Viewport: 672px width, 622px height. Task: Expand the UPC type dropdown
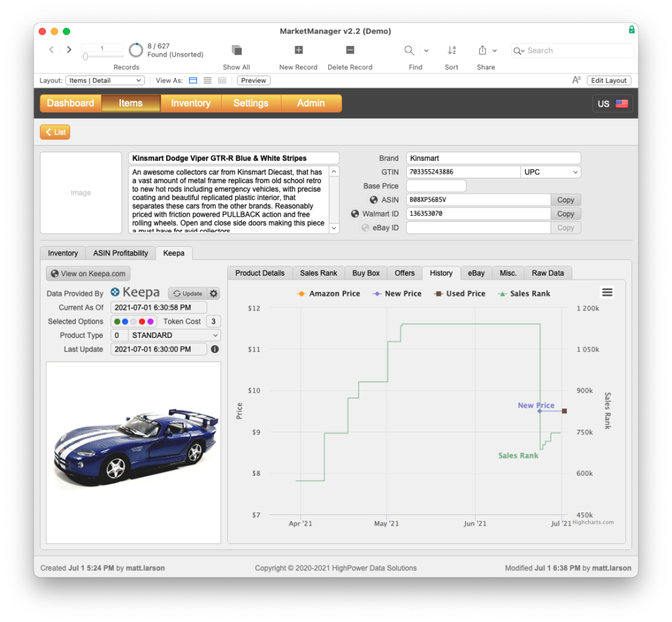point(551,172)
